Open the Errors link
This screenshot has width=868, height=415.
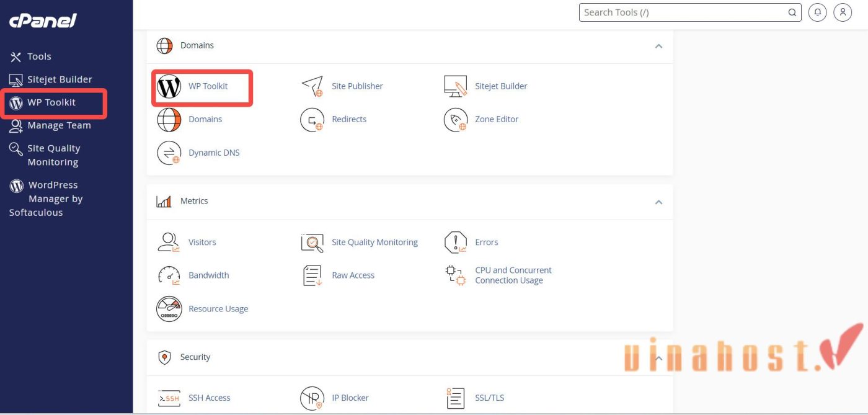click(487, 242)
